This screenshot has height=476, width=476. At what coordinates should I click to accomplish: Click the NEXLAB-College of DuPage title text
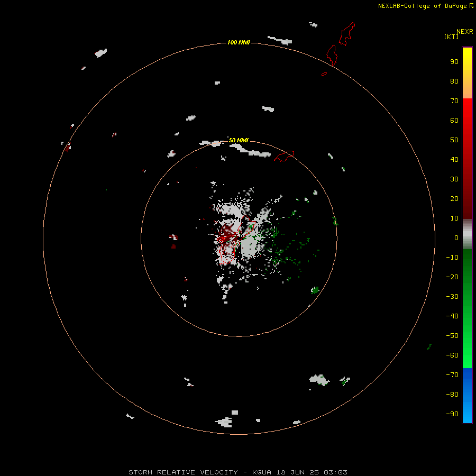pyautogui.click(x=422, y=6)
